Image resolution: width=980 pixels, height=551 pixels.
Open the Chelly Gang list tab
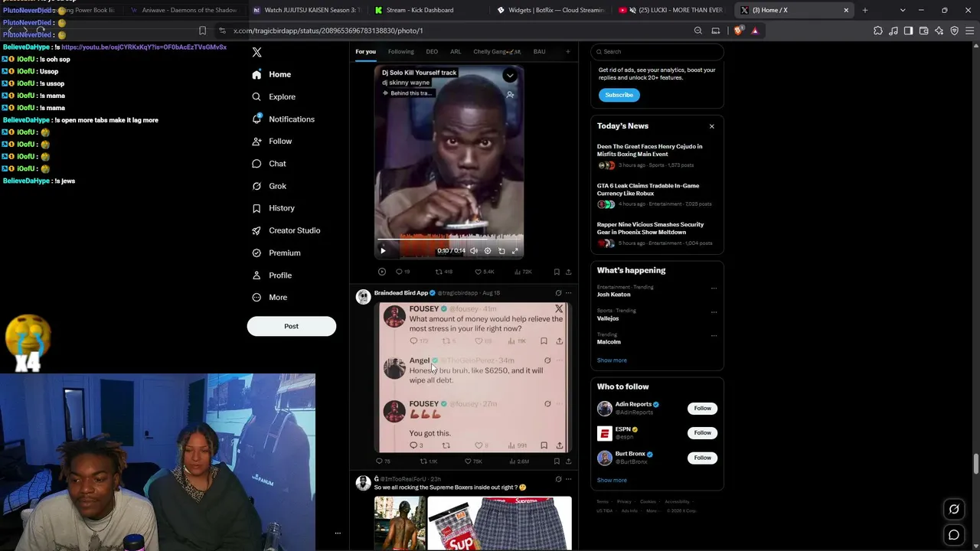[497, 52]
